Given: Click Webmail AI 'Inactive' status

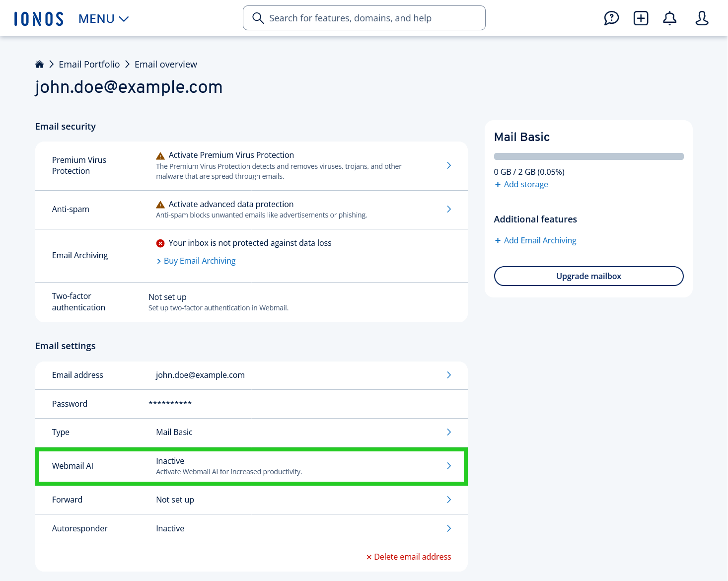Looking at the screenshot, I should [170, 461].
